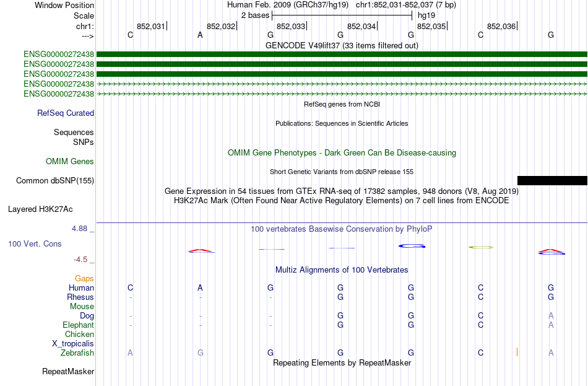Click the yellow C conservation logo

[x=481, y=247]
